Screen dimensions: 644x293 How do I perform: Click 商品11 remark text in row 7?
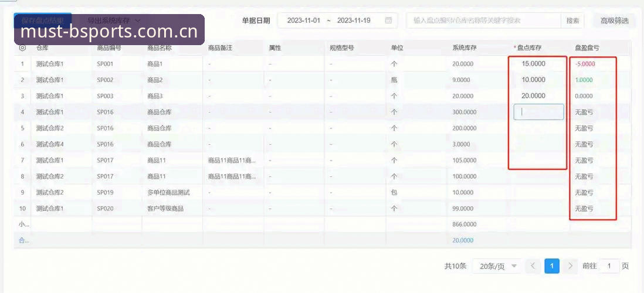(232, 160)
